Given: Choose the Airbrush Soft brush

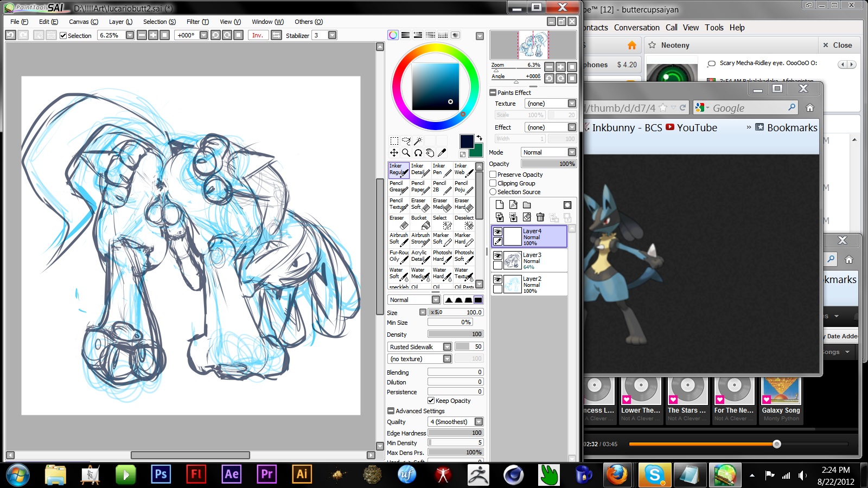Looking at the screenshot, I should (399, 239).
